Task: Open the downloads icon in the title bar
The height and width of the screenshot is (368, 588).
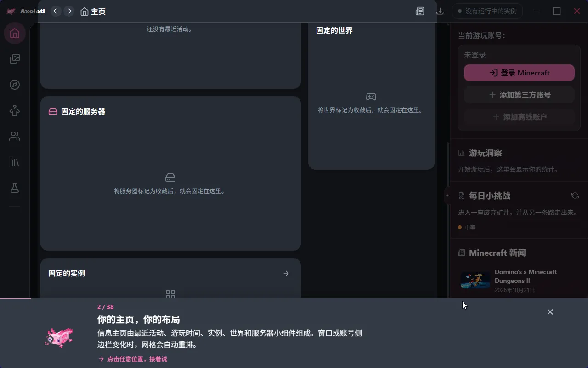Action: pos(440,11)
